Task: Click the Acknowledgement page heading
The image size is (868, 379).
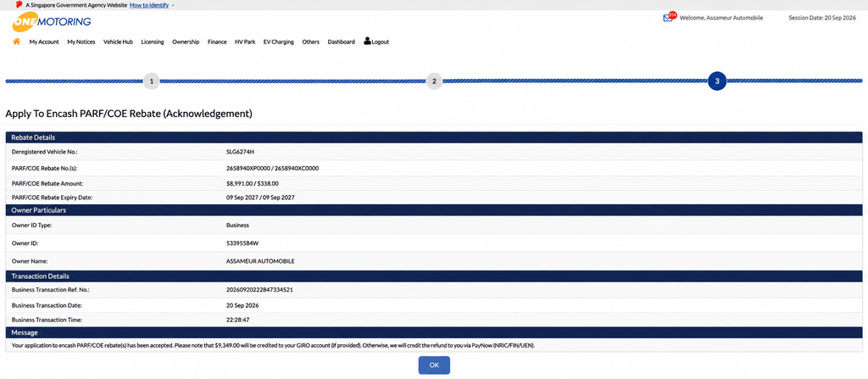Action: coord(129,114)
